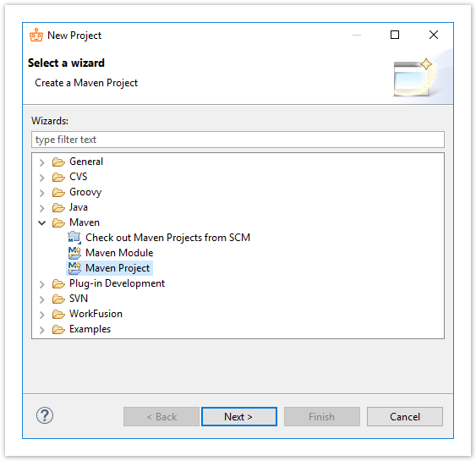Expand the CVS category arrow
This screenshot has height=461, width=476.
pyautogui.click(x=42, y=178)
